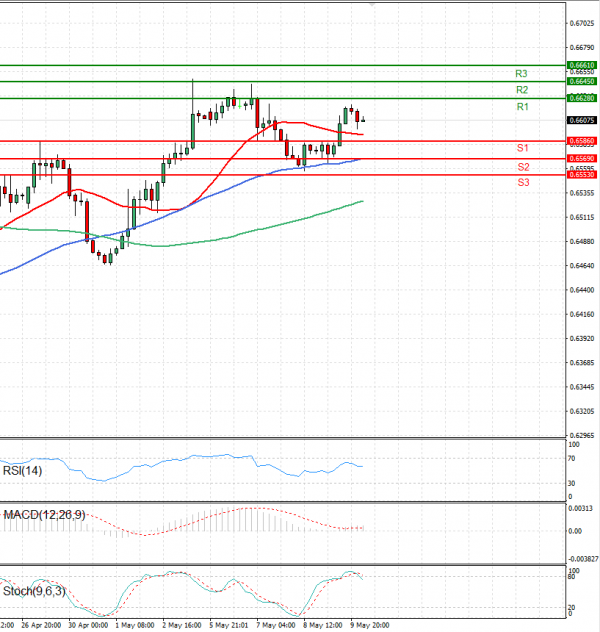Click the 1 May 08:00 time label

(135, 626)
